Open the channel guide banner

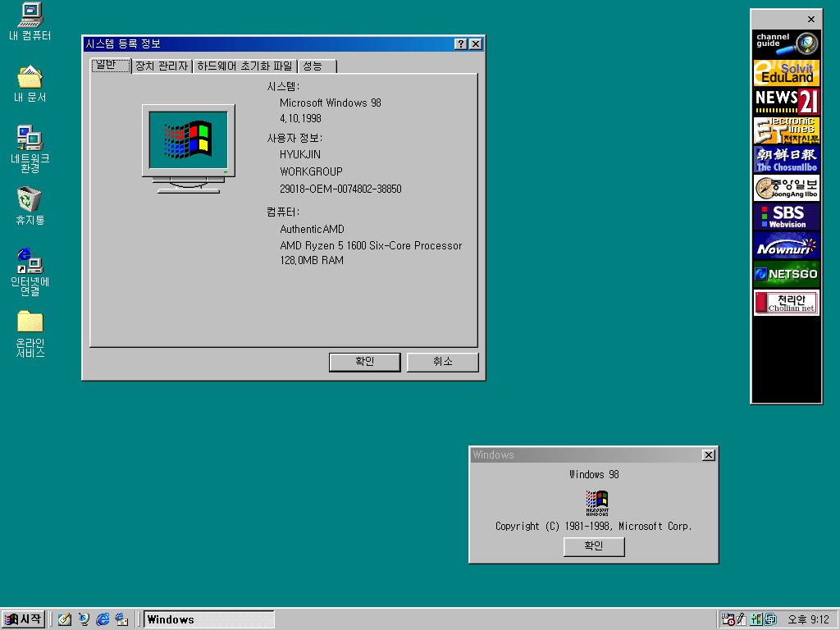[787, 43]
